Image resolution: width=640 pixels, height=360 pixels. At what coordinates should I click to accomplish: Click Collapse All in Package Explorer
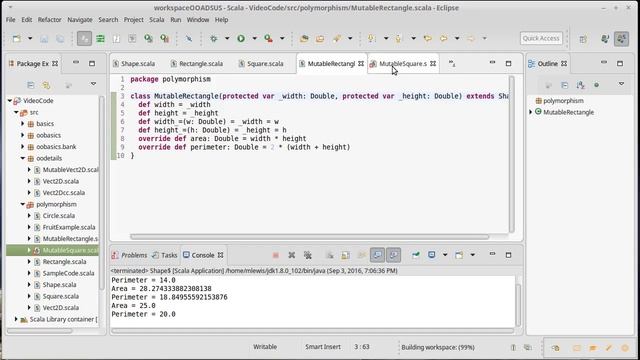pos(31,85)
